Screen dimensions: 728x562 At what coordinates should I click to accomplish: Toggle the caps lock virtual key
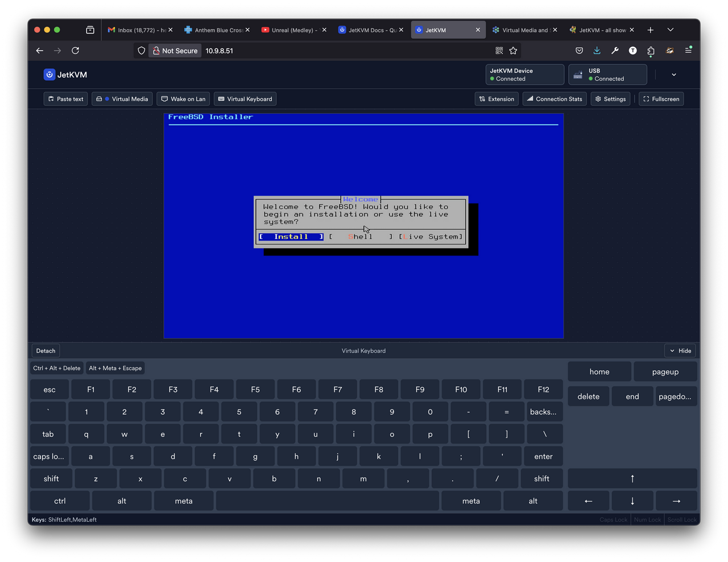[48, 456]
